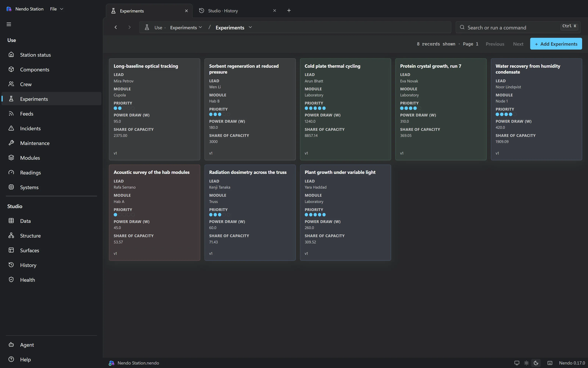
Task: Open the Systems page
Action: [x=51, y=187]
